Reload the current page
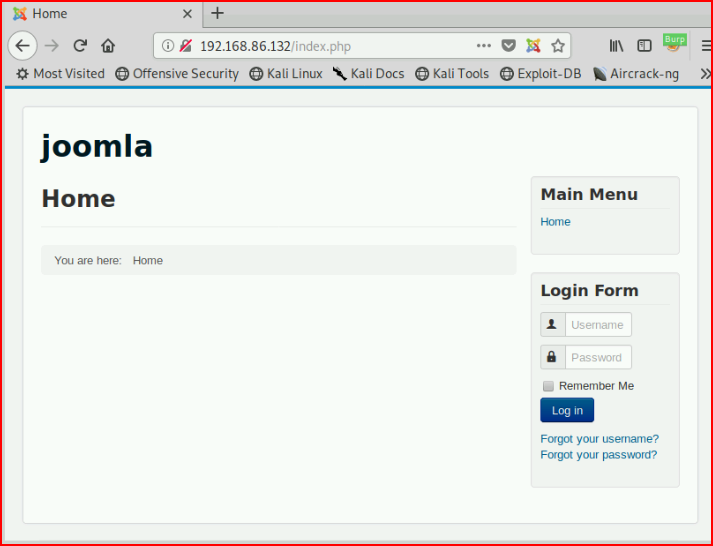 pyautogui.click(x=80, y=45)
